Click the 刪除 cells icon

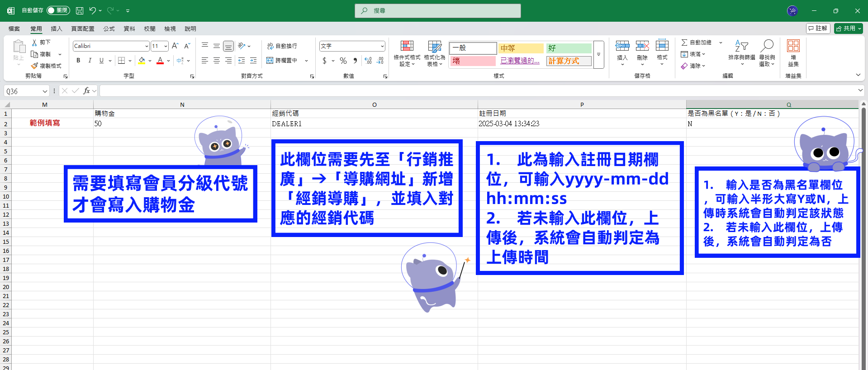pos(642,46)
